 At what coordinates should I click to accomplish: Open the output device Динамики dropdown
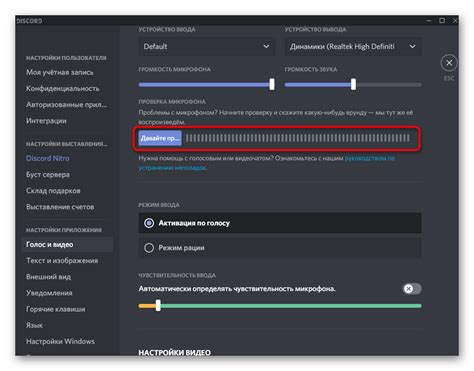[x=353, y=46]
